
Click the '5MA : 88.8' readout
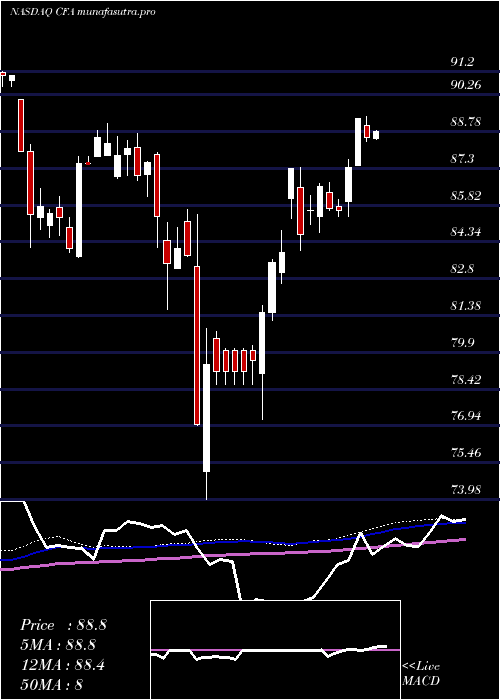click(x=59, y=645)
